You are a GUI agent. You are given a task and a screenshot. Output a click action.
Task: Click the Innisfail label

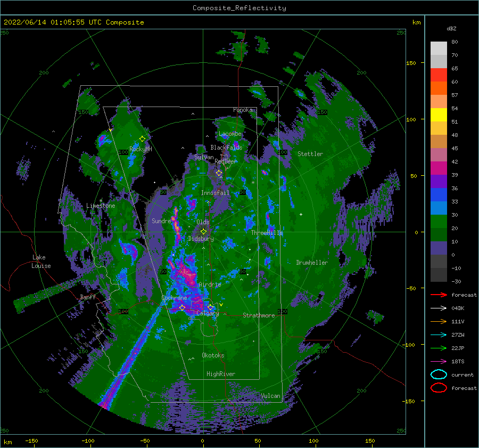coord(215,193)
